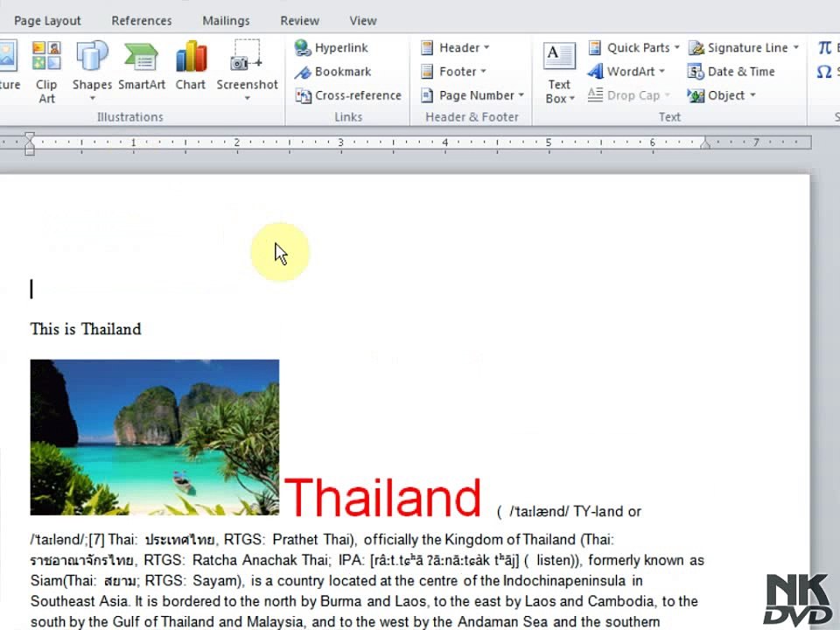Click the Page Number icon
This screenshot has height=630, width=840.
tap(427, 95)
